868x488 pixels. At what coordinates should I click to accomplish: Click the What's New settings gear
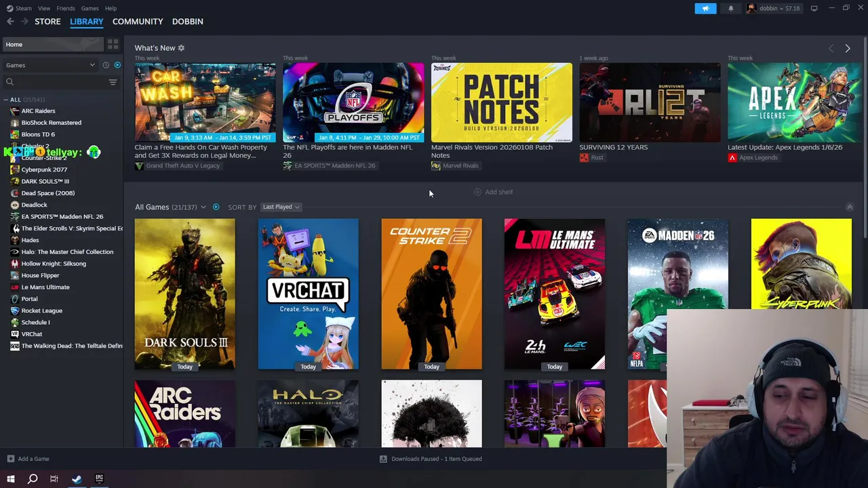[x=181, y=48]
